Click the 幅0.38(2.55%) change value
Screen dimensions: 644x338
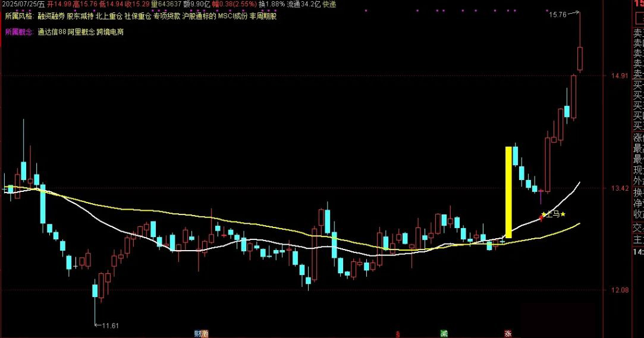tap(234, 5)
